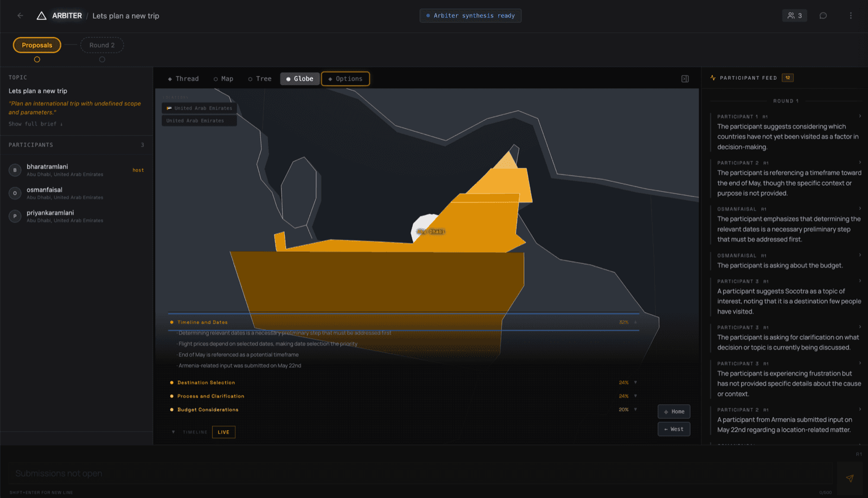Expand the Participant 1 countries feed entry chevron
This screenshot has width=868, height=498.
point(860,116)
